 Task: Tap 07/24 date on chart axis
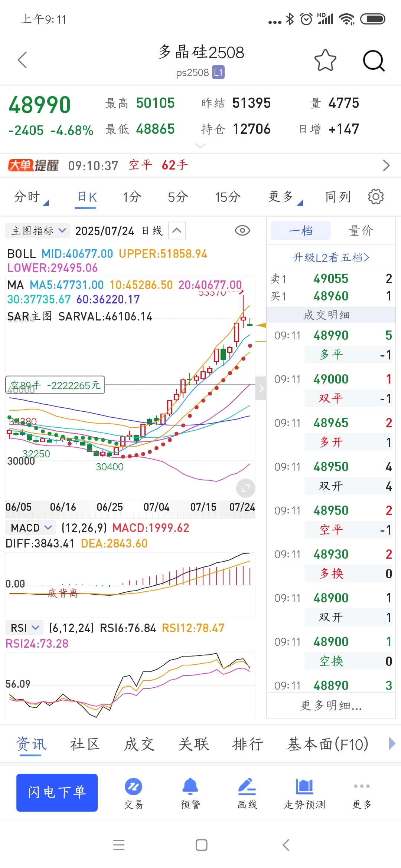pos(242,507)
